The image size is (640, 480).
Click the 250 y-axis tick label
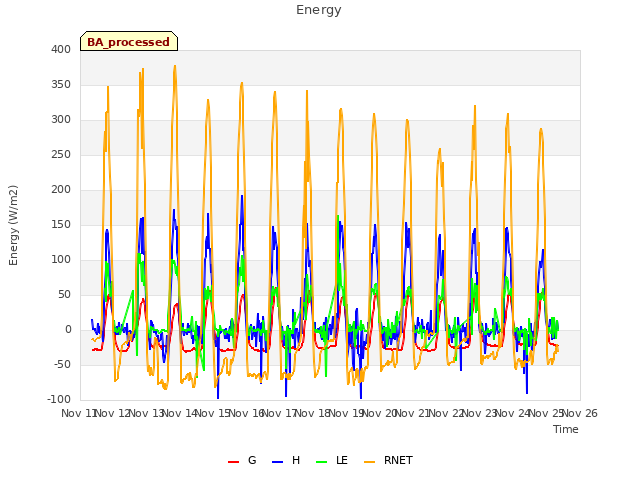pos(61,155)
